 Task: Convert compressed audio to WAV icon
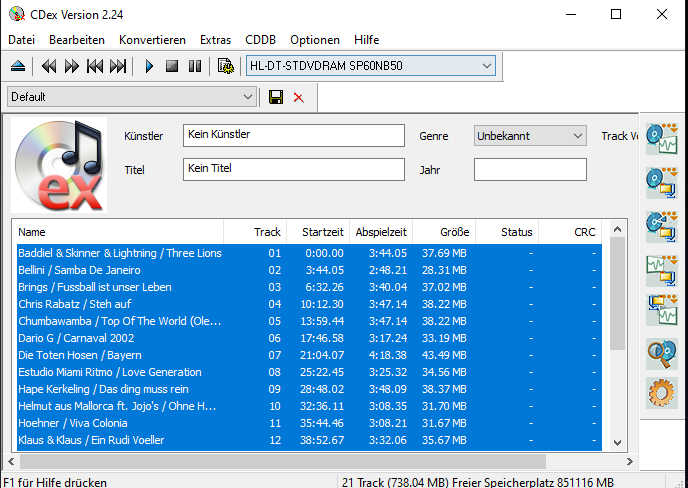tap(662, 309)
